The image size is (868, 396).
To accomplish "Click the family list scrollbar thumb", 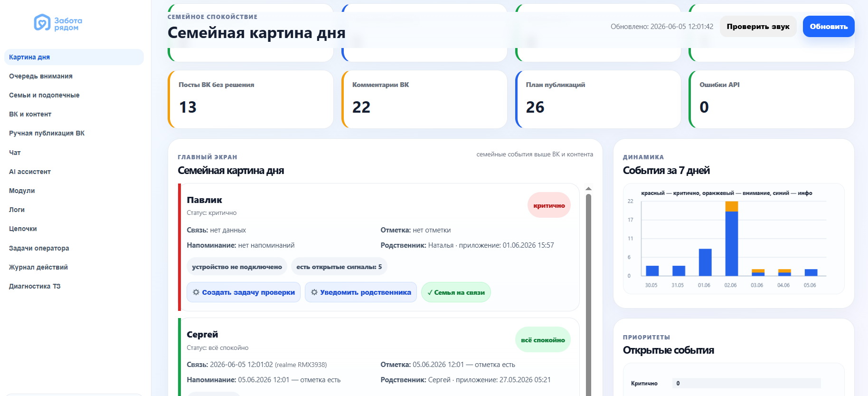I will (588, 295).
